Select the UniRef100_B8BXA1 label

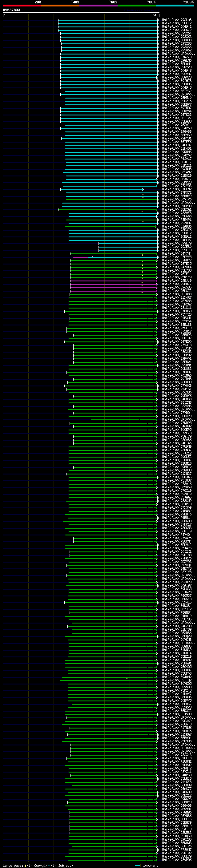177,210
